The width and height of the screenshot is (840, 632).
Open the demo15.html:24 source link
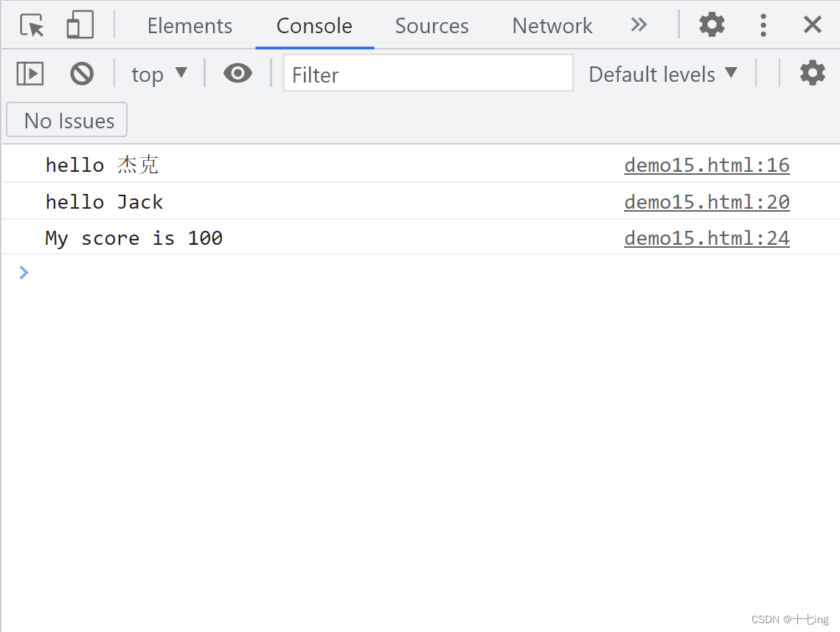707,237
